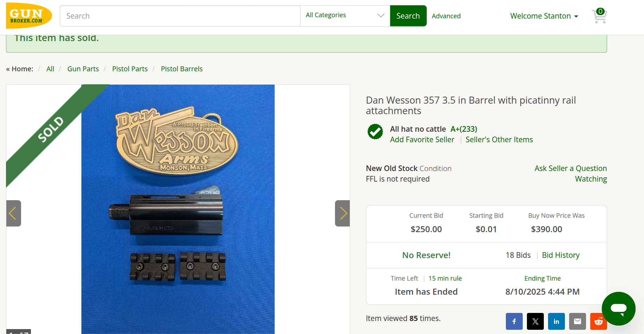Go to Pistol Barrels breadcrumb
The width and height of the screenshot is (644, 334).
tap(182, 69)
